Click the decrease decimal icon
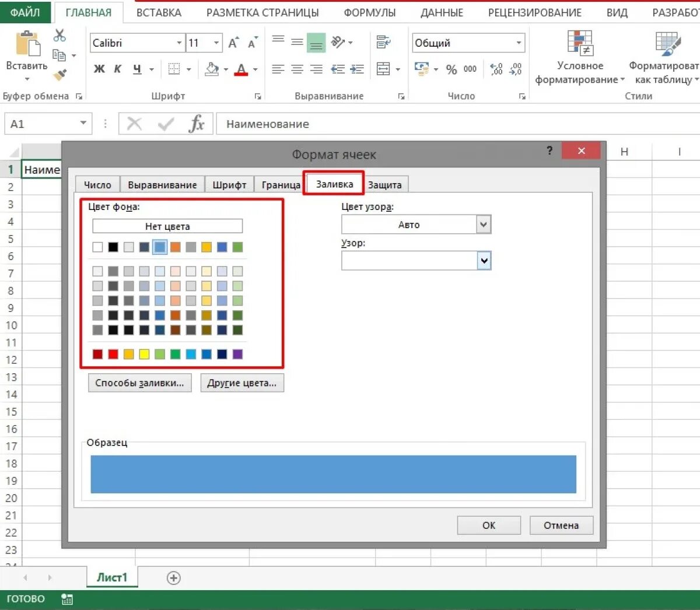700x610 pixels. 516,69
